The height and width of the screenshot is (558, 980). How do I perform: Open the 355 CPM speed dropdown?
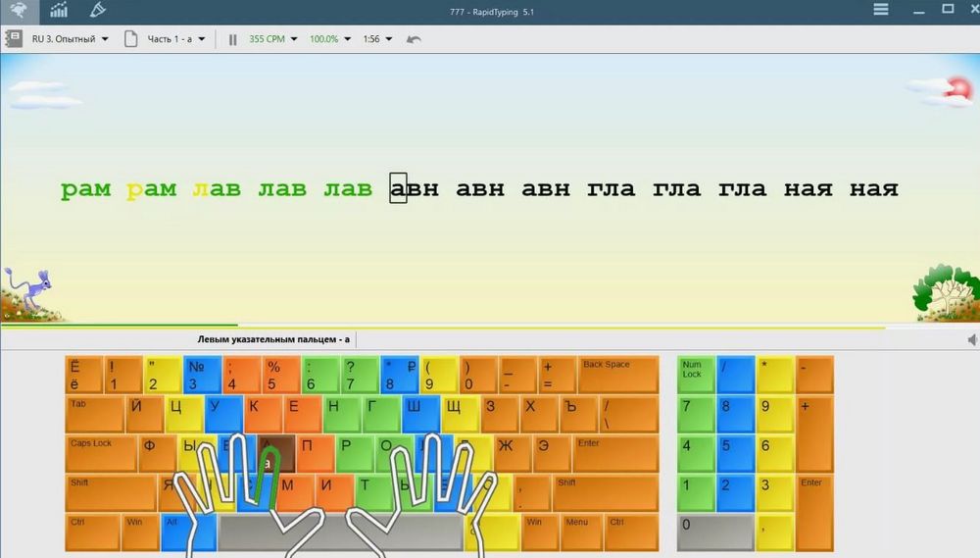(x=273, y=39)
